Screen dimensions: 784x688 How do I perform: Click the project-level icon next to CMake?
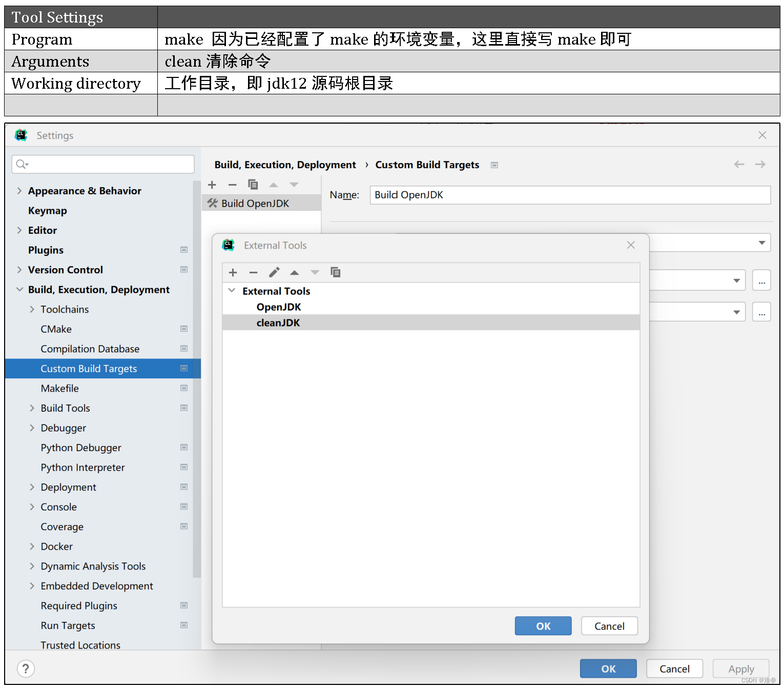pyautogui.click(x=184, y=329)
